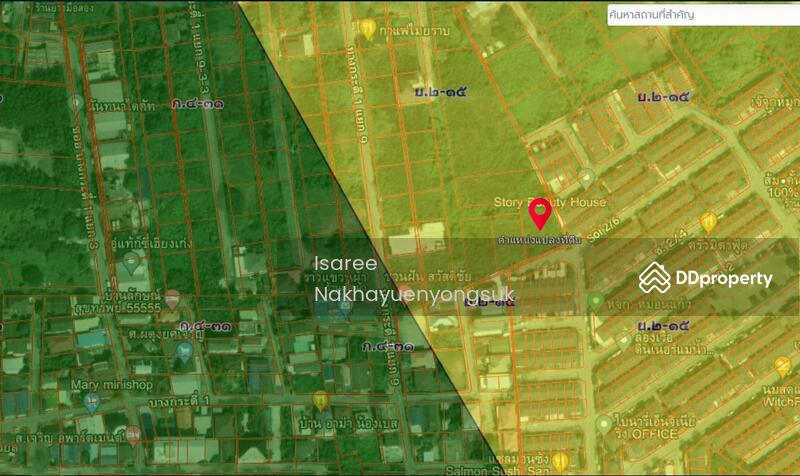Click the grey marker near top-left road
Viewport: 800px width, 476px height.
coord(76,103)
